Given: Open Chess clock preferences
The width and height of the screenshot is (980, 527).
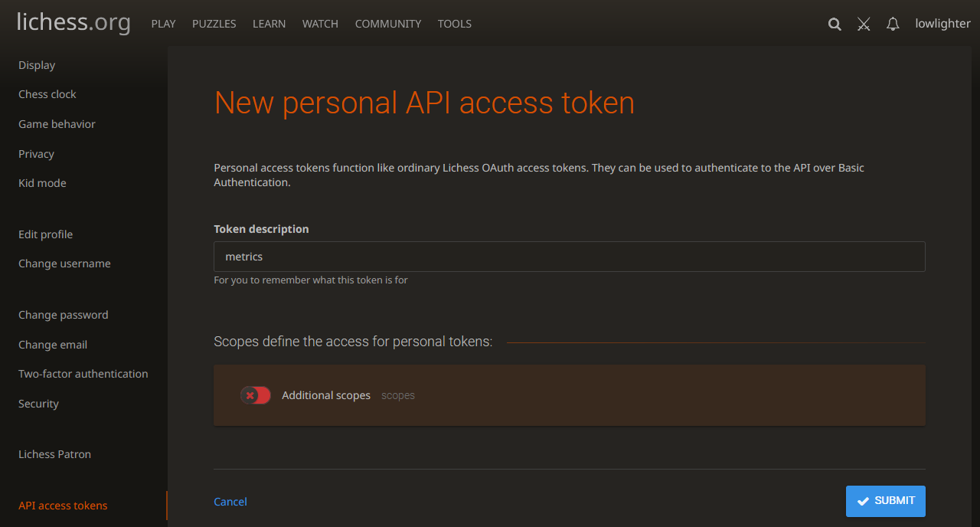Looking at the screenshot, I should 47,94.
